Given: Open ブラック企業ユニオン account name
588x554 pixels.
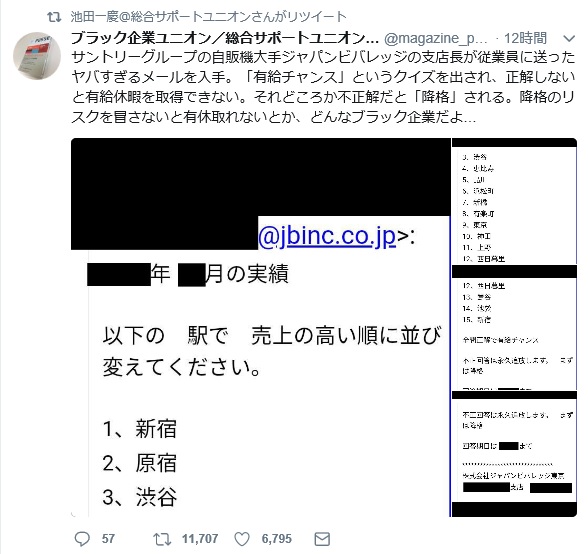Looking at the screenshot, I should tap(225, 38).
